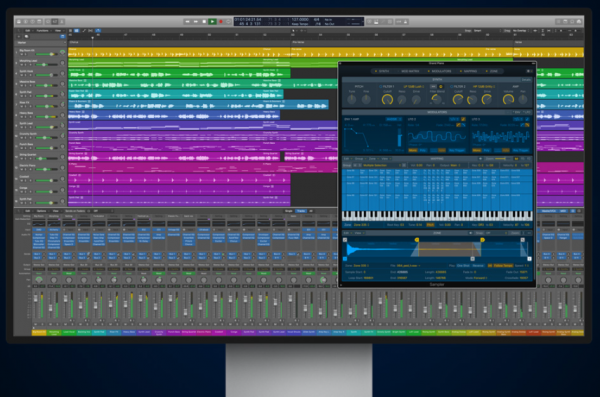Click the Rewind transport button
The width and height of the screenshot is (600, 397).
click(188, 21)
